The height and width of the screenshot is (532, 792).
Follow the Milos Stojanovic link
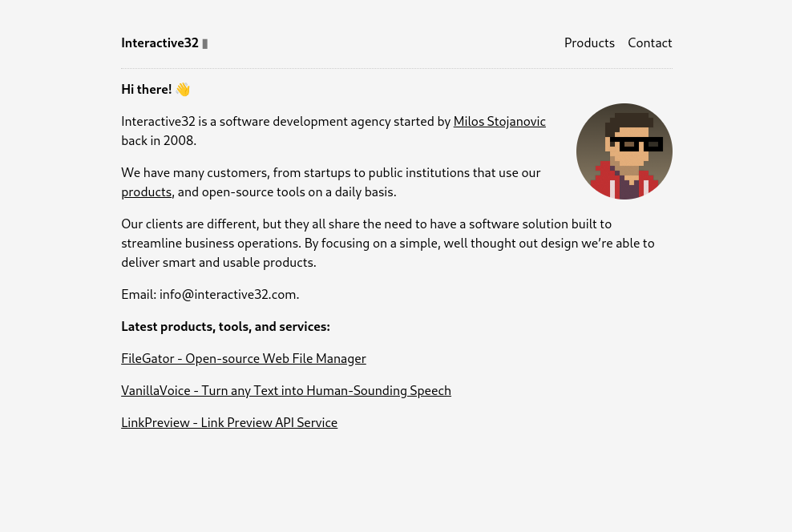coord(499,122)
